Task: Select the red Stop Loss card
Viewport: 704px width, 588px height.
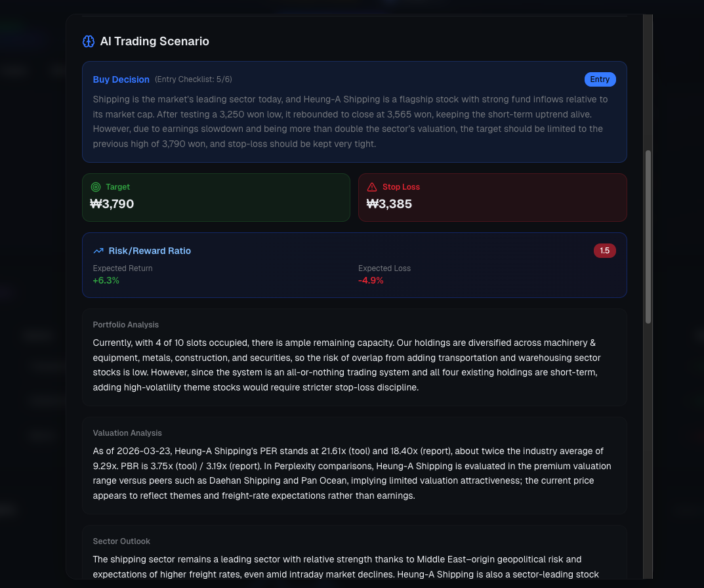Action: tap(492, 197)
